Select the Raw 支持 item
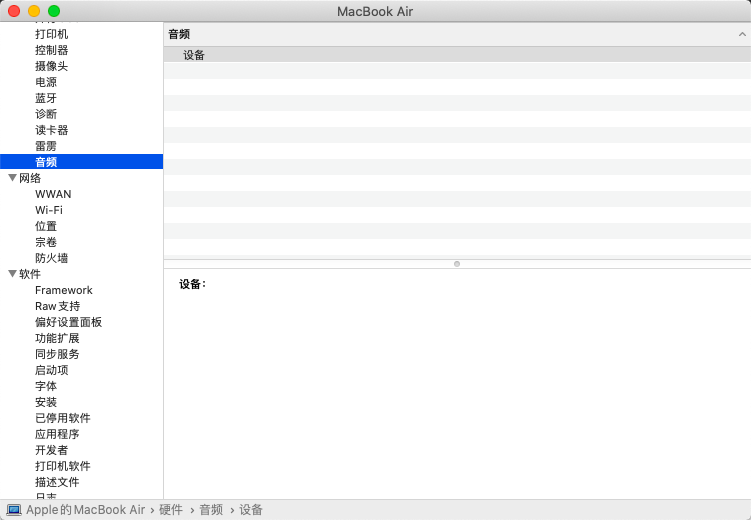The image size is (751, 520). pos(57,306)
